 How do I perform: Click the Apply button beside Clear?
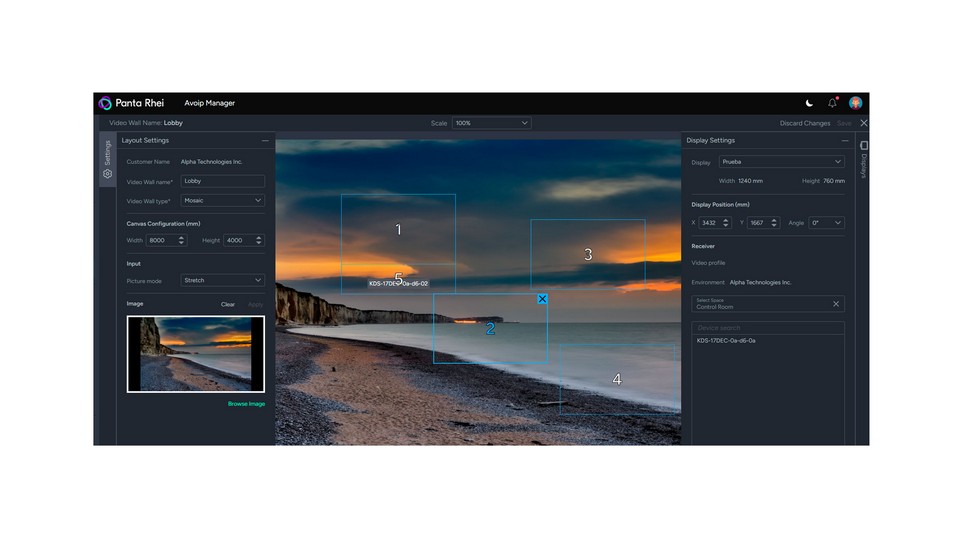(255, 304)
